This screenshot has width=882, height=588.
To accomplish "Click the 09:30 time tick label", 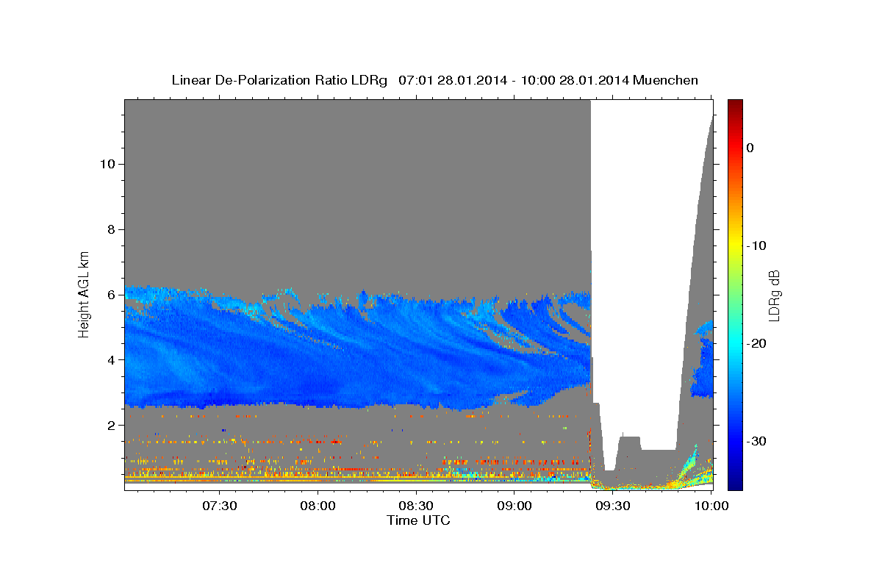I will click(612, 506).
